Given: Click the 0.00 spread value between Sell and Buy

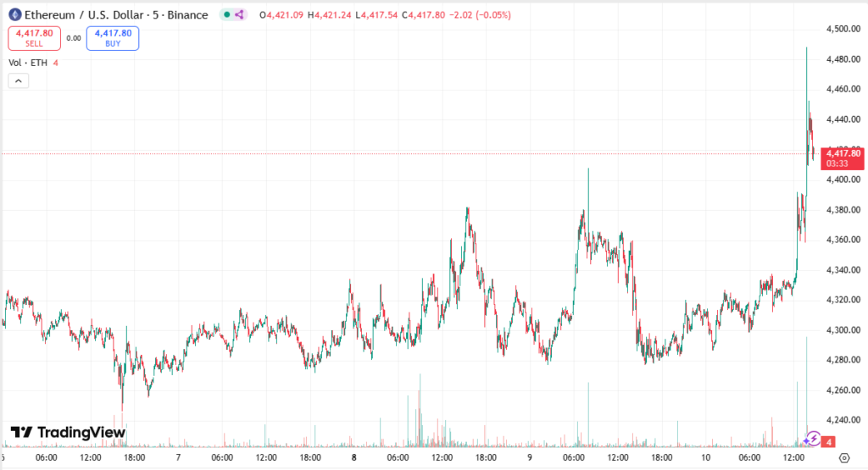Looking at the screenshot, I should pos(74,38).
